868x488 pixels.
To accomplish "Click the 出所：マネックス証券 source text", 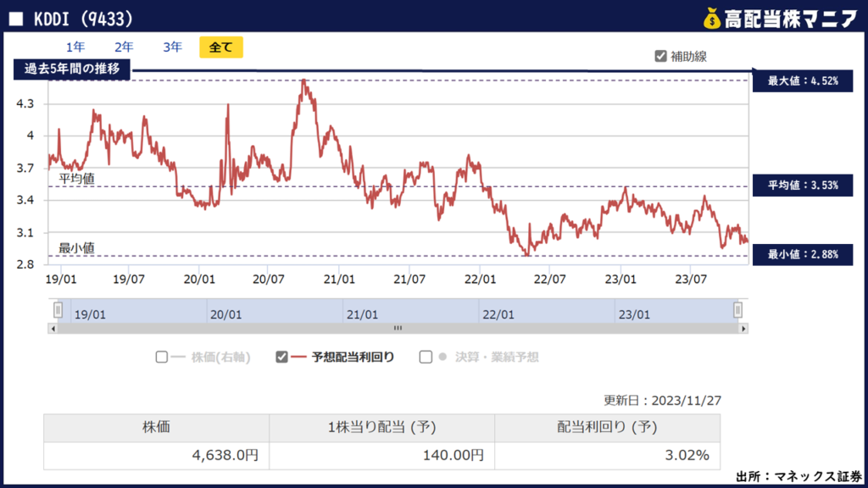I will click(x=798, y=476).
